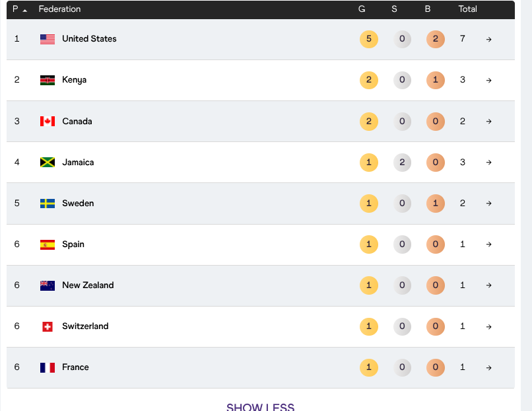The height and width of the screenshot is (411, 532).
Task: Open Kenya details via row arrow
Action: click(488, 81)
